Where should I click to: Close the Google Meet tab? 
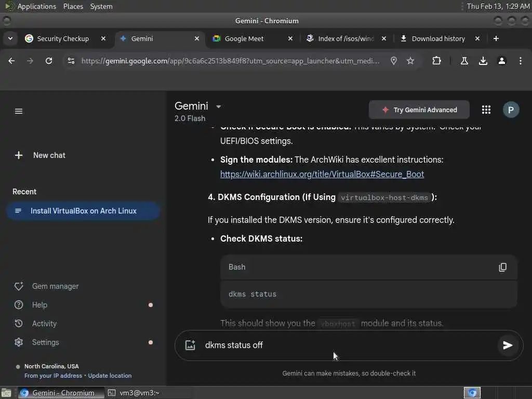tap(290, 38)
